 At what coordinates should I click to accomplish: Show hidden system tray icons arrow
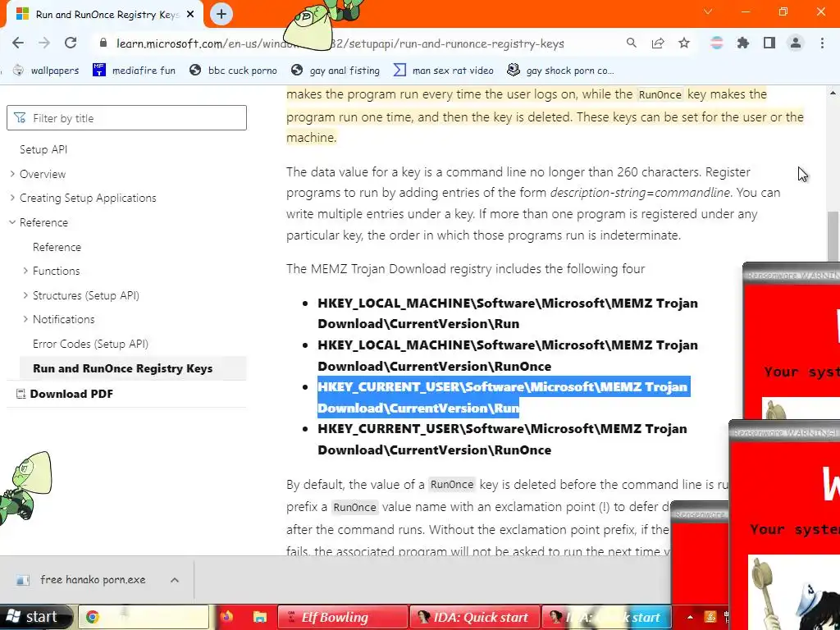point(689,617)
